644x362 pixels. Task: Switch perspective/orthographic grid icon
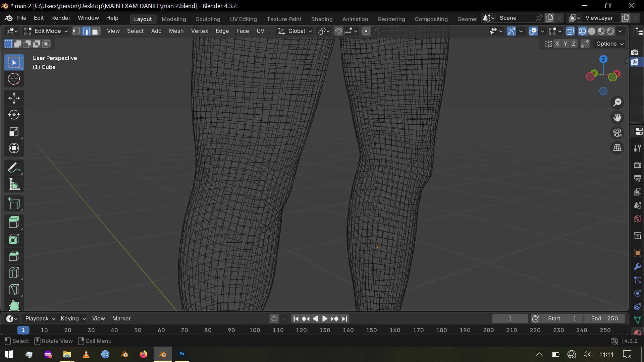[x=617, y=147]
